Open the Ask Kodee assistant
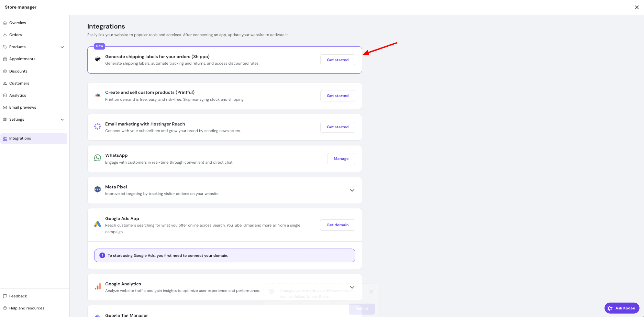 coord(622,308)
